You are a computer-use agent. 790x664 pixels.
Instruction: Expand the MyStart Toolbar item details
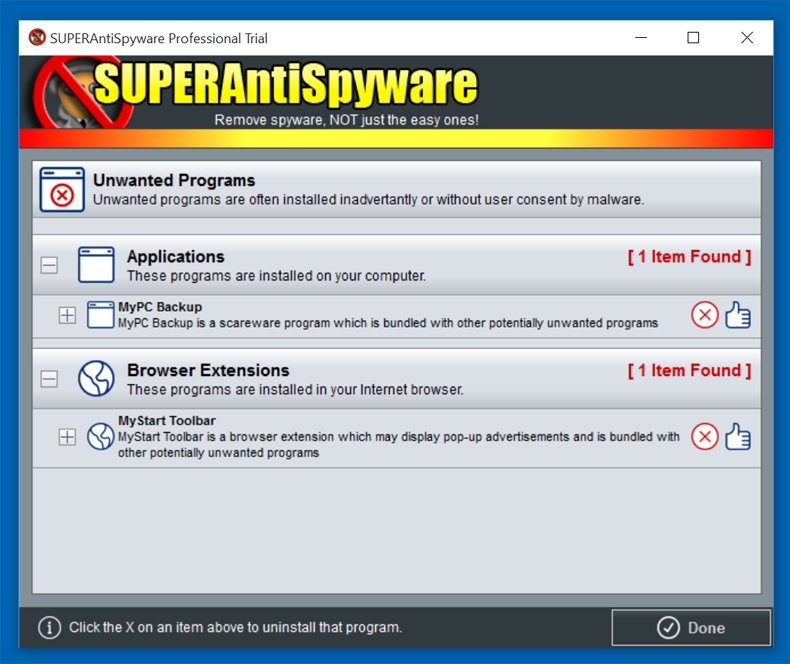click(x=67, y=437)
